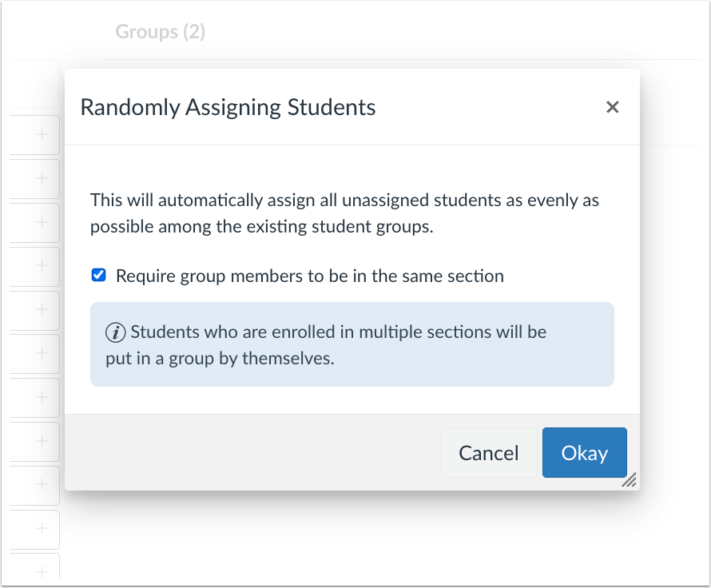Cancel the random student assignment

tap(488, 452)
